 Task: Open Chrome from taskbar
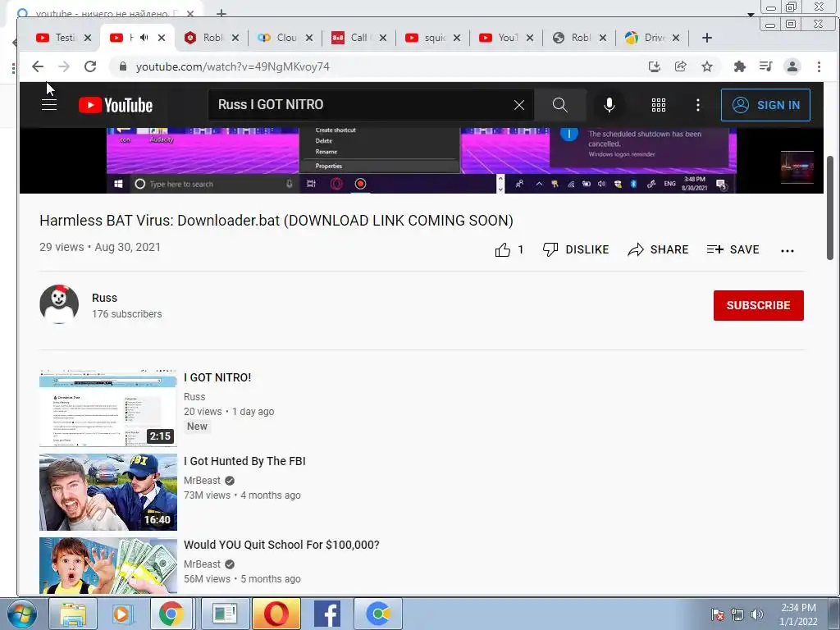pyautogui.click(x=171, y=614)
